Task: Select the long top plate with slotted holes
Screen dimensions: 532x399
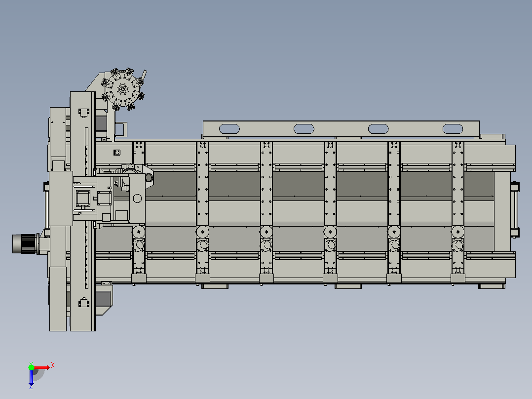Action: [x=341, y=129]
